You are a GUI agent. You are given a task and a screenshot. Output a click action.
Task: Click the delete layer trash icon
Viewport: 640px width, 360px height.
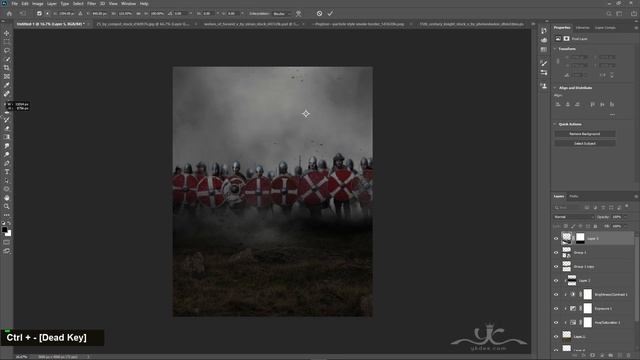point(628,356)
